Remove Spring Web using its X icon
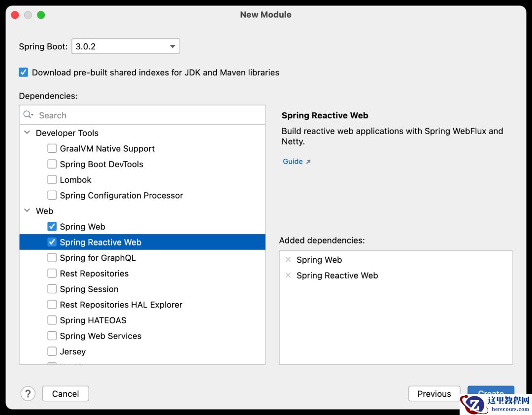Image resolution: width=532 pixels, height=415 pixels. point(288,260)
